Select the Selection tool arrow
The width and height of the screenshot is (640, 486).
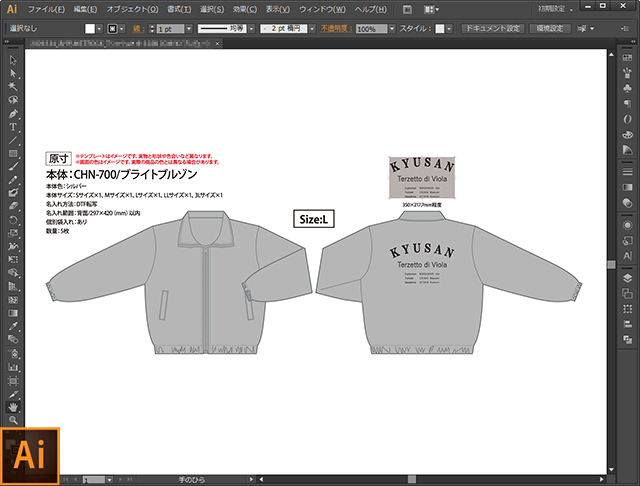click(13, 60)
